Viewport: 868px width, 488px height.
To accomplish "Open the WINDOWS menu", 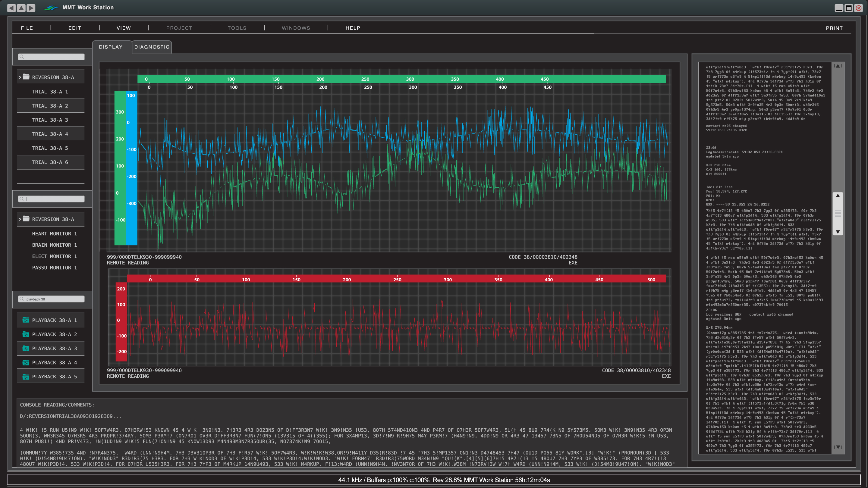I will coord(296,28).
